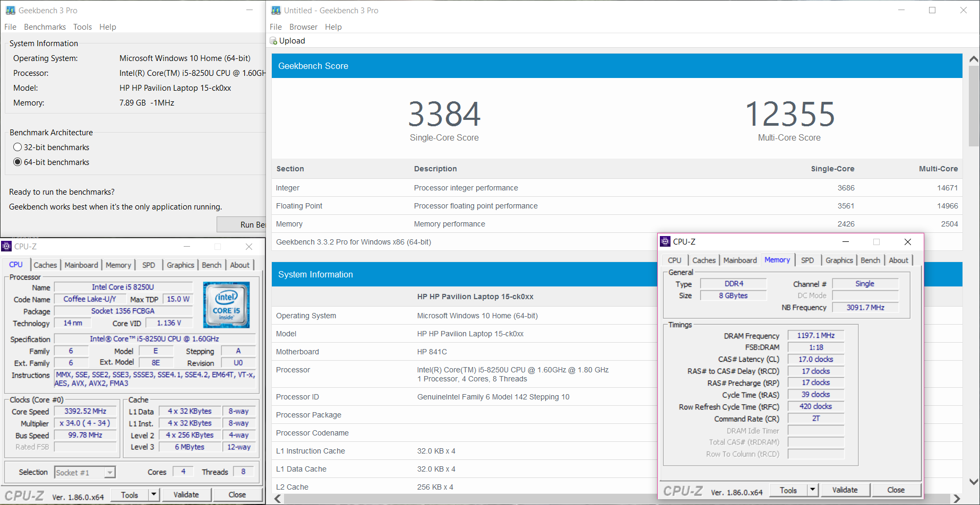Select CPU tab in left CPU-Z window
This screenshot has height=505, width=980.
click(16, 265)
